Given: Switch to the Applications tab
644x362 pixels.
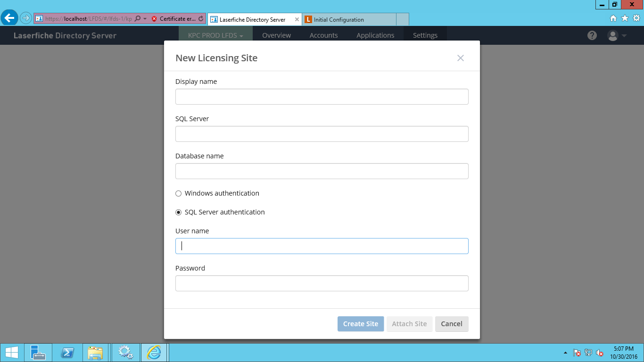Looking at the screenshot, I should click(x=375, y=35).
